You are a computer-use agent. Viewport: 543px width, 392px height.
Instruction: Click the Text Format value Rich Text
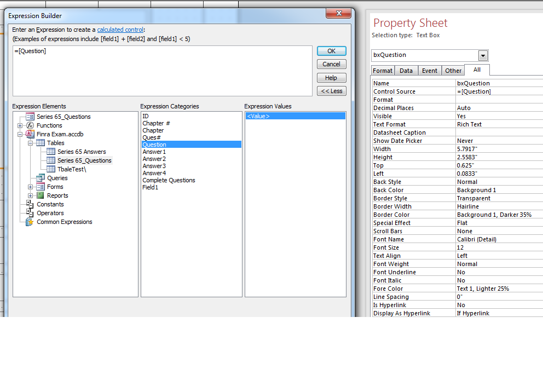tap(499, 124)
